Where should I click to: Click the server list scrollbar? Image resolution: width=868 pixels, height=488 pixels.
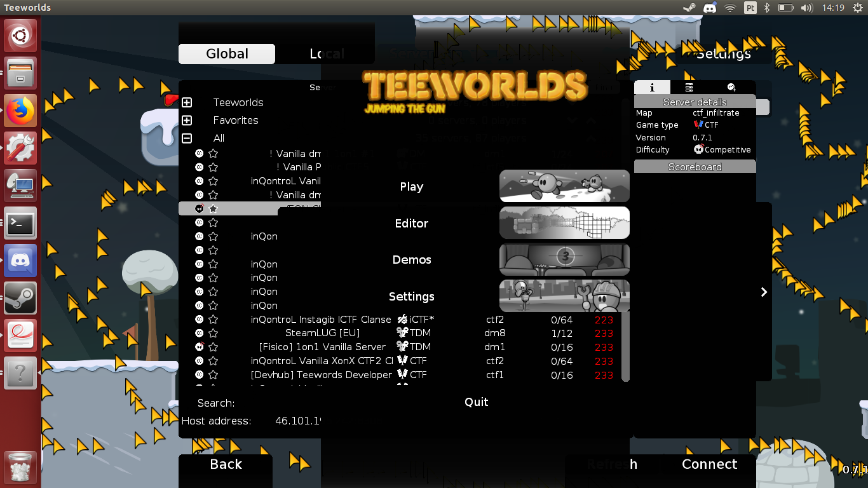click(x=625, y=346)
